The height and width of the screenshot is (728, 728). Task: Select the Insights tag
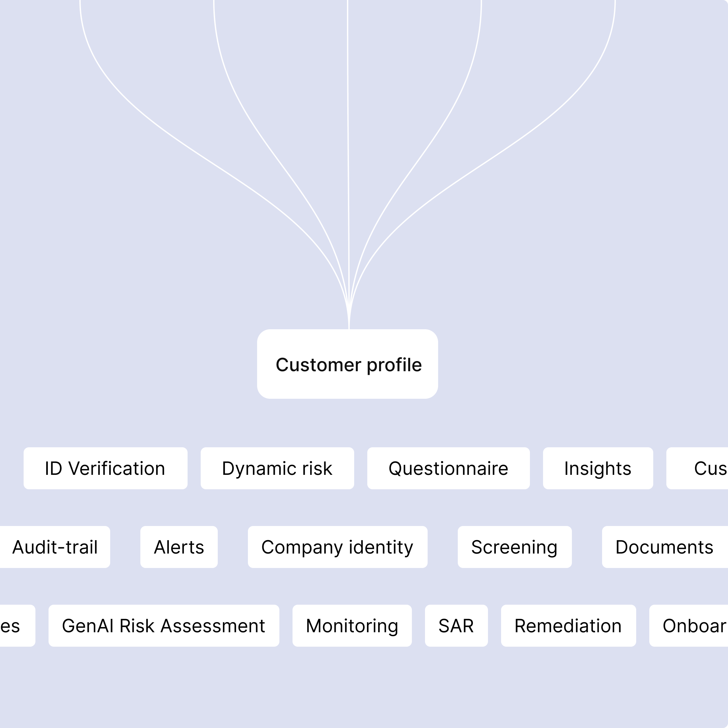598,468
